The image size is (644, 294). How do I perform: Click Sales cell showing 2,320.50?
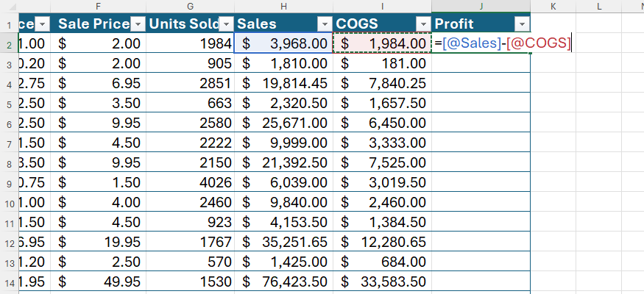pyautogui.click(x=283, y=103)
